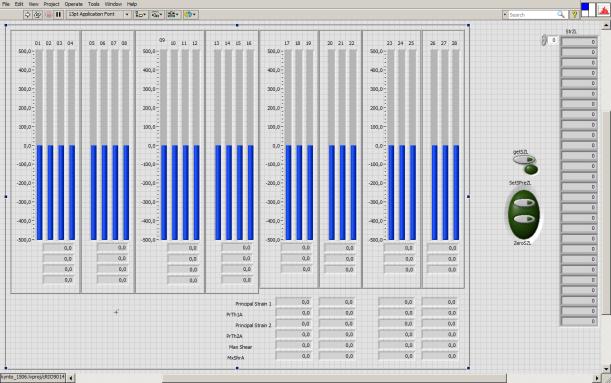
Task: Click the blue bar of channel 01 slide indicator
Action: tap(39, 192)
